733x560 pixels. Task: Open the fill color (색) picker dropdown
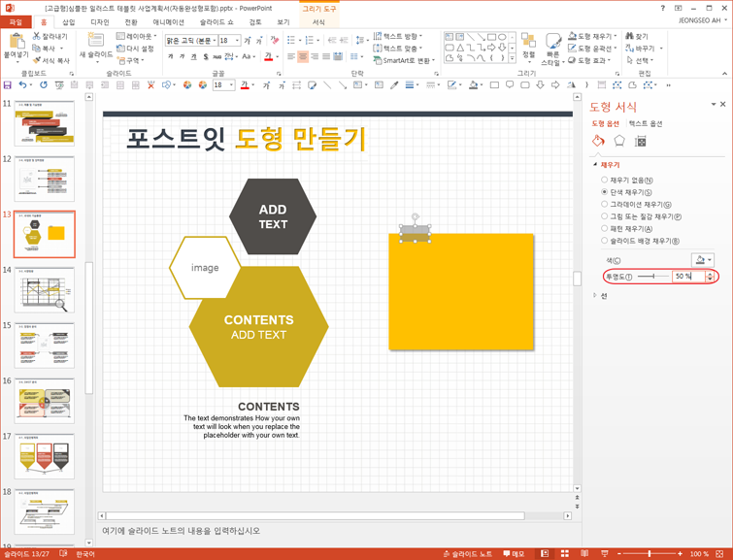click(x=703, y=259)
